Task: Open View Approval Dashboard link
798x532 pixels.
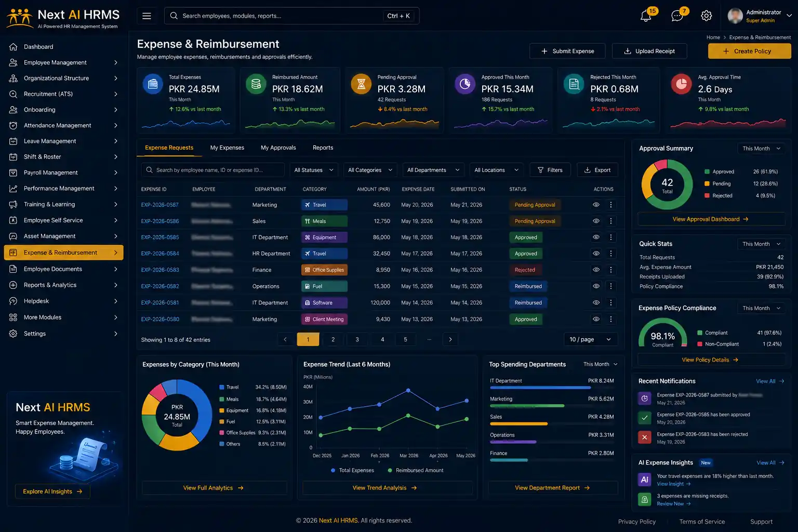Action: coord(711,219)
